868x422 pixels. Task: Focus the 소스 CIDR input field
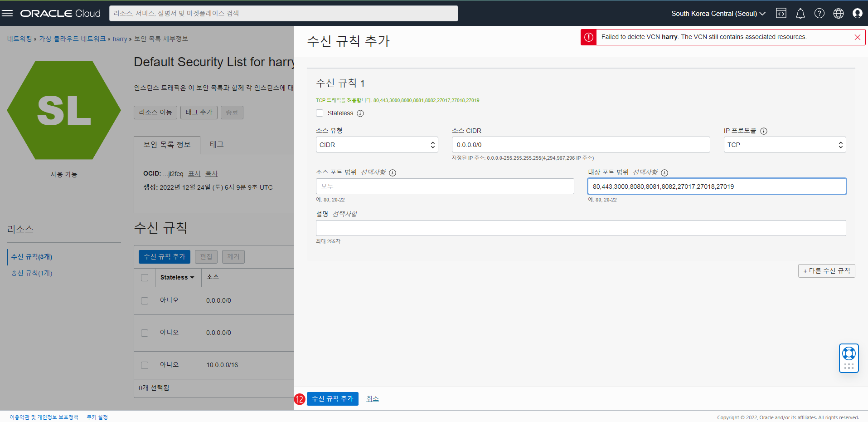(581, 145)
